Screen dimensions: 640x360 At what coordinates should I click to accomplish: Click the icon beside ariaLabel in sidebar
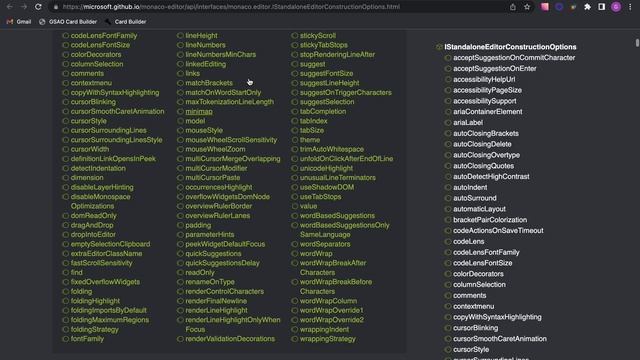(x=448, y=122)
